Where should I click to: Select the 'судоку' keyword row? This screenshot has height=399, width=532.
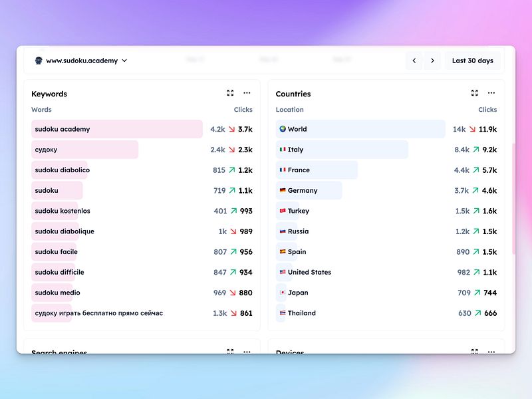pyautogui.click(x=142, y=150)
